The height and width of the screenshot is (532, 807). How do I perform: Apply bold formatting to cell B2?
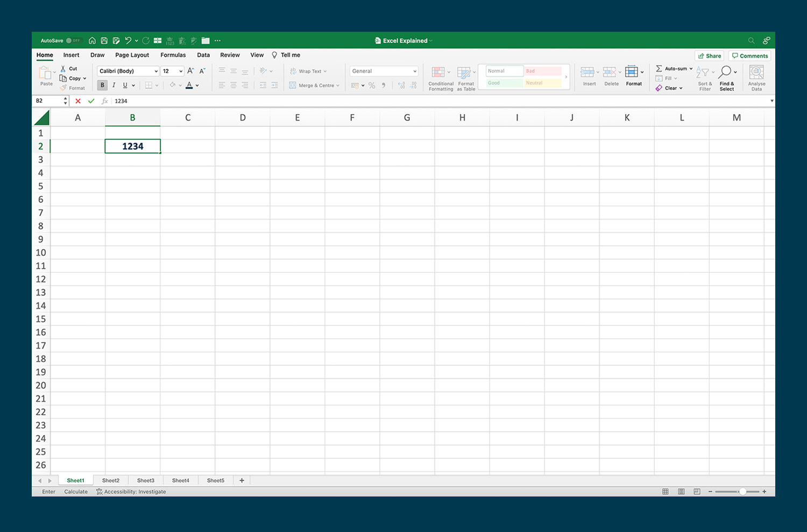tap(102, 85)
